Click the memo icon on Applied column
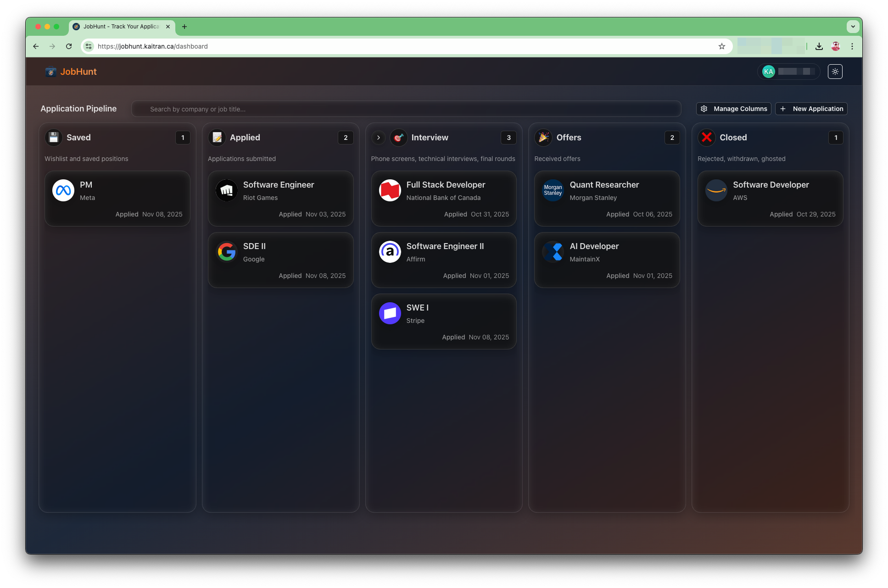This screenshot has width=888, height=588. pyautogui.click(x=217, y=137)
